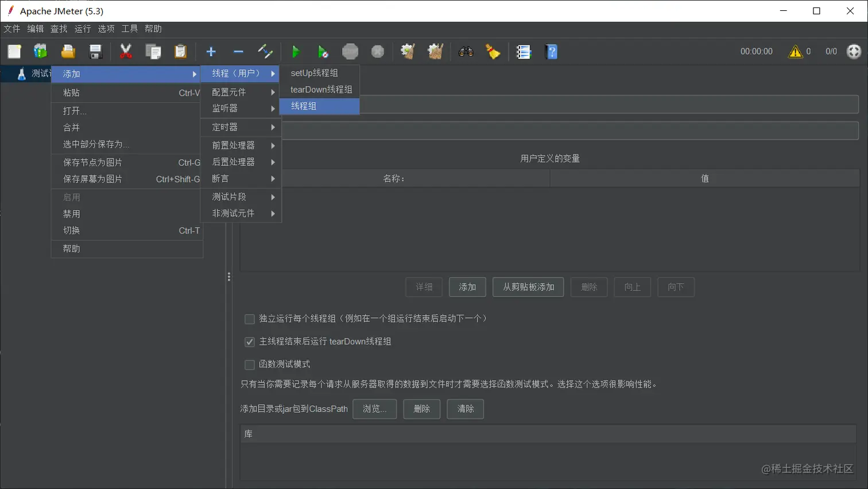This screenshot has height=489, width=868.
Task: Click the Toggle enable/disable icon
Action: (x=265, y=52)
